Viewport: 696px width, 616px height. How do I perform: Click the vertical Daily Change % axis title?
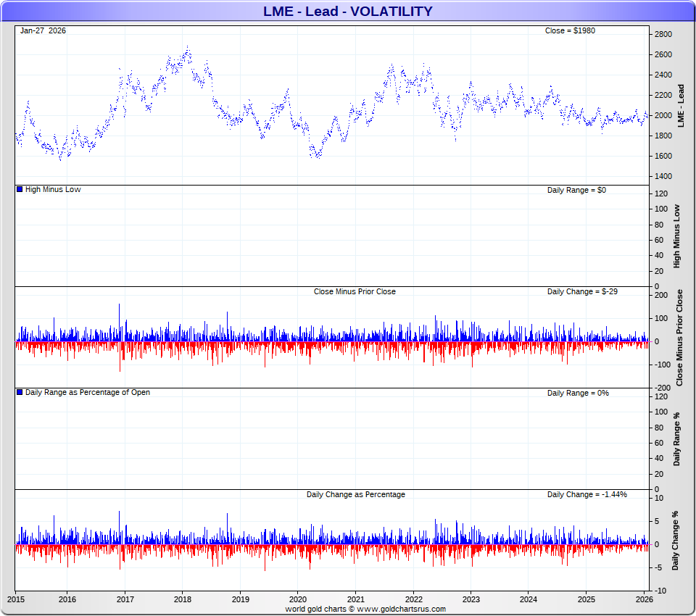pos(676,540)
